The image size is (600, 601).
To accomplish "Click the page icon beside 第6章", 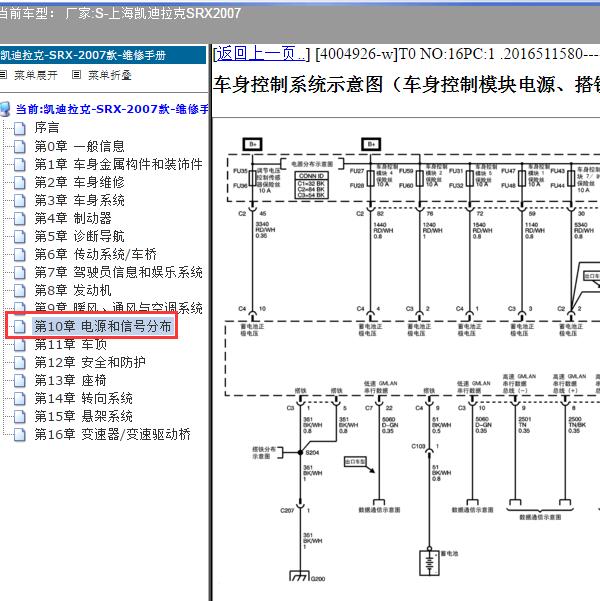I will point(20,255).
